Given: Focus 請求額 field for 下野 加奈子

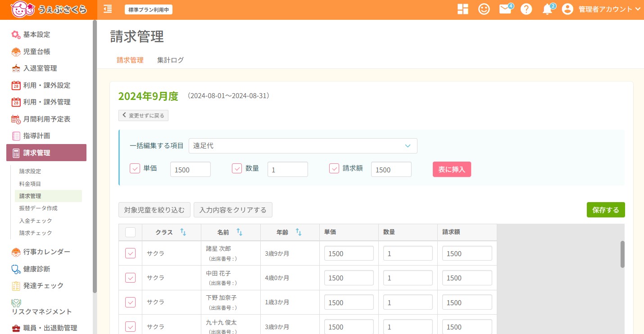Looking at the screenshot, I should click(x=467, y=302).
